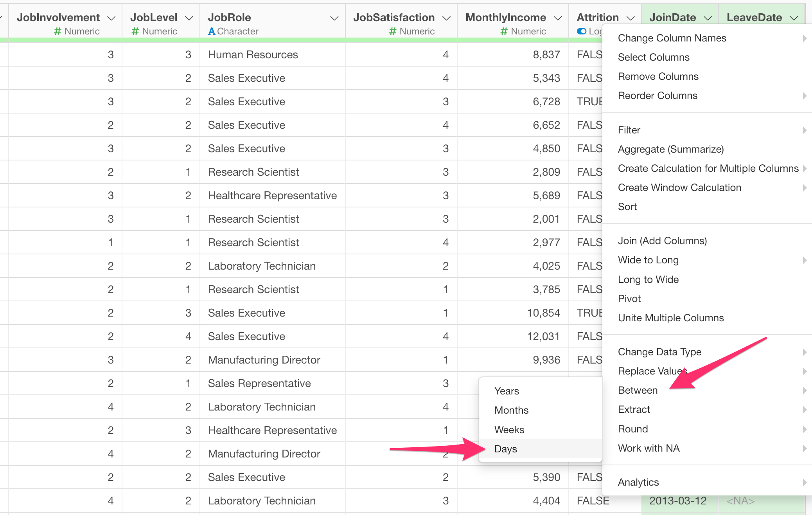Choose Aggregate (Summarize) menu entry
812x515 pixels.
707,149
